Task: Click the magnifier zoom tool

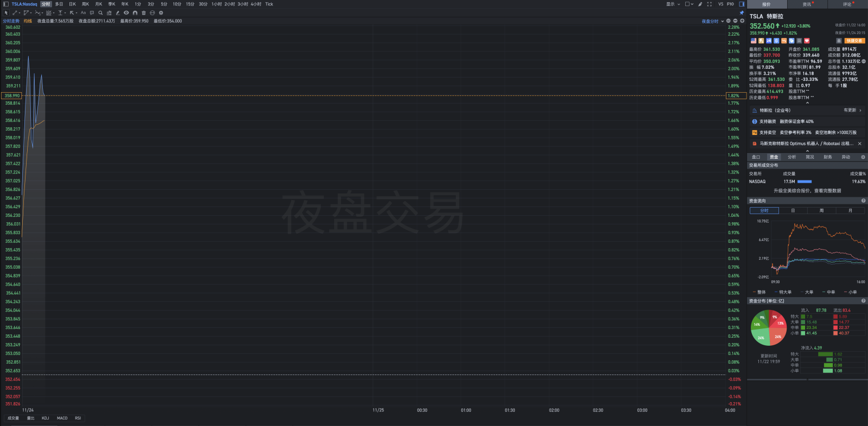Action: click(x=100, y=12)
